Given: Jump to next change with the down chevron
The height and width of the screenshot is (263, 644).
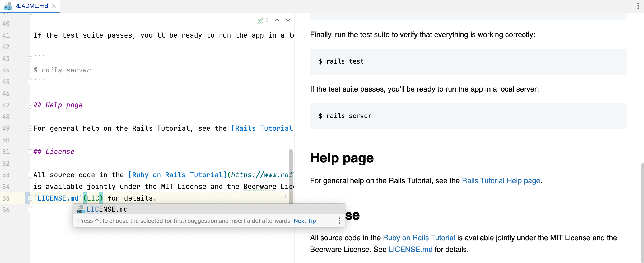Looking at the screenshot, I should coord(288,20).
